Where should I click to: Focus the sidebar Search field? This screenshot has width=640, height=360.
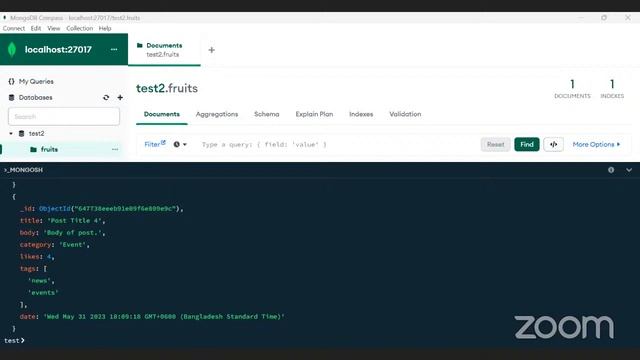click(x=64, y=116)
